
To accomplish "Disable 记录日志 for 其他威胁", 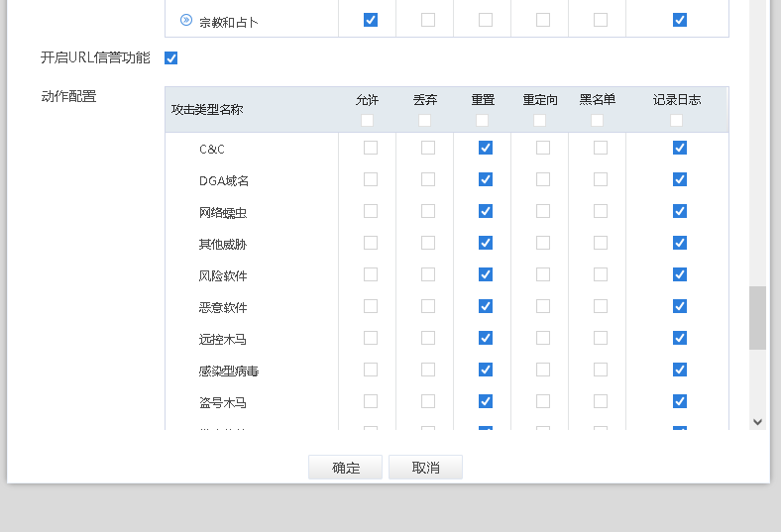I will (x=680, y=243).
